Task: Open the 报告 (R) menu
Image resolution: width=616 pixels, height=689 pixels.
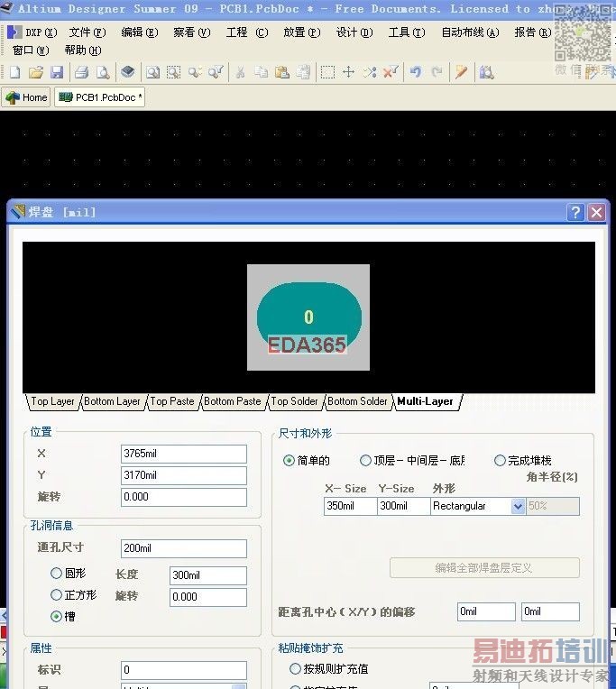Action: [x=533, y=32]
